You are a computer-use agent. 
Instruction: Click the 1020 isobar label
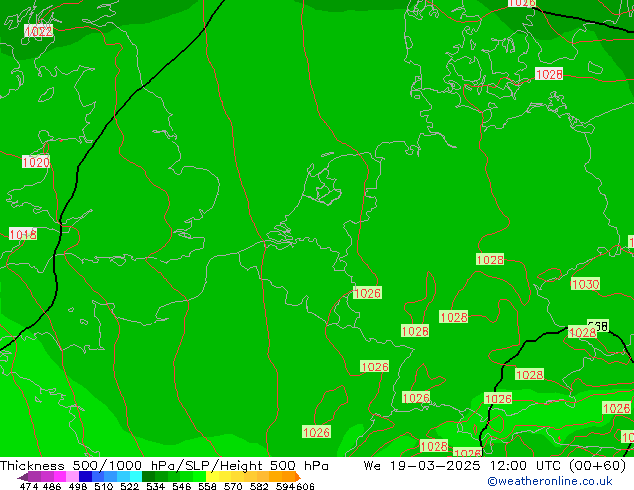(36, 162)
